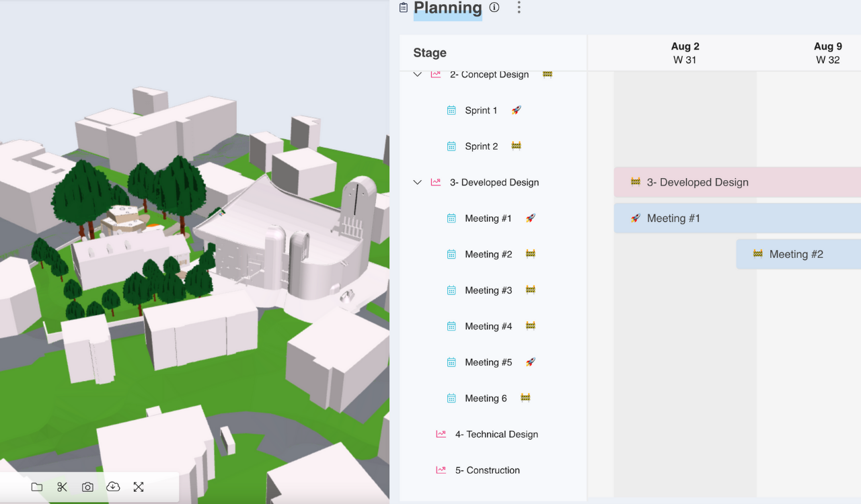This screenshot has width=861, height=504.
Task: Select the Stage column header
Action: (x=428, y=52)
